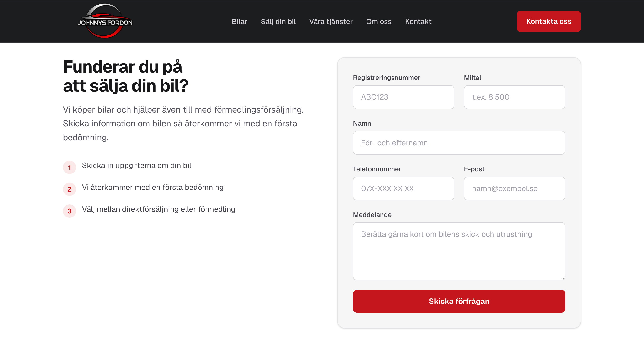Click "Skicka in uppgifterna om din bil" text
The height and width of the screenshot is (346, 644).
coord(136,165)
